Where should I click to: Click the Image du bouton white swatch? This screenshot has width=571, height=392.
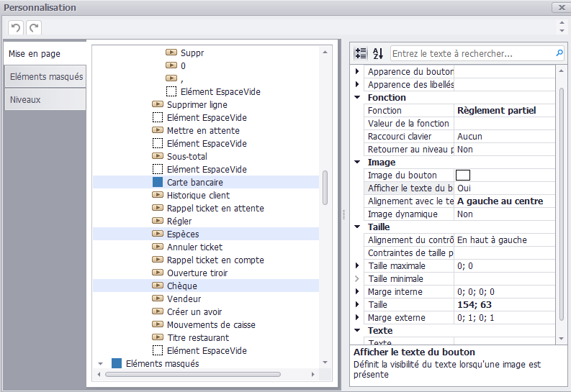(463, 175)
